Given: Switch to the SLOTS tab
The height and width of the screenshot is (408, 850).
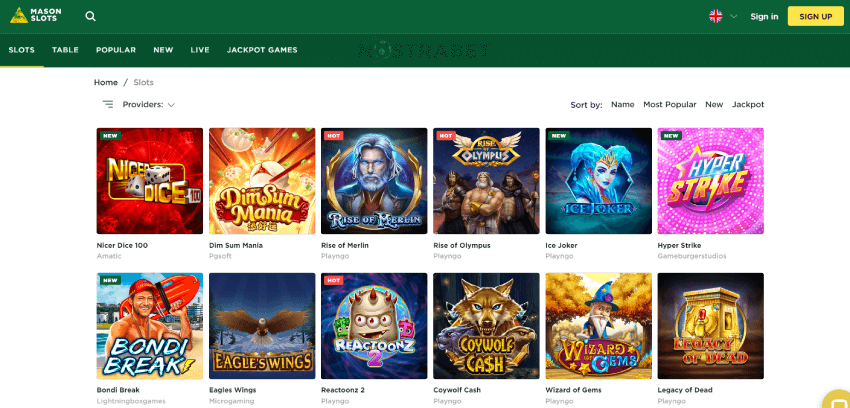Looking at the screenshot, I should [x=22, y=50].
